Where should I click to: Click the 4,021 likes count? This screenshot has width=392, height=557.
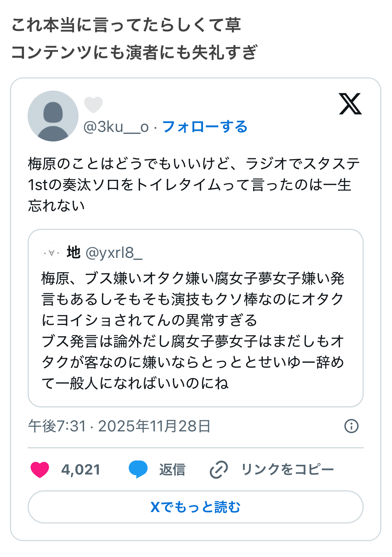tap(81, 470)
